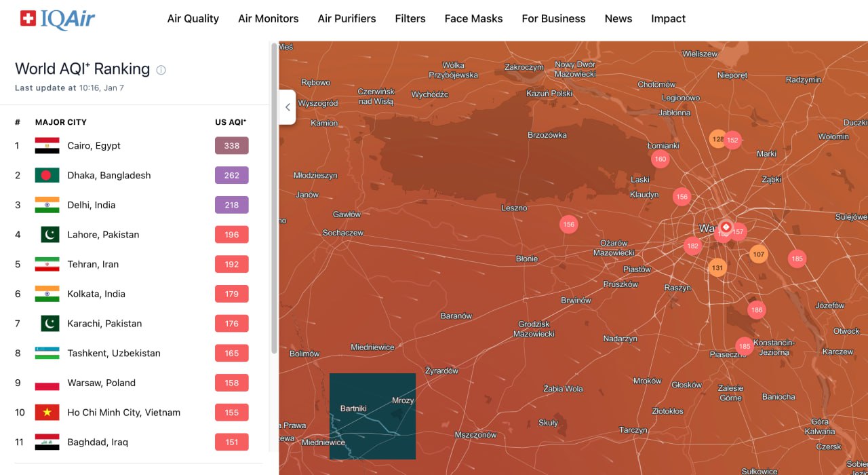This screenshot has width=868, height=475.
Task: Click the Vietnam flag icon
Action: coord(47,413)
